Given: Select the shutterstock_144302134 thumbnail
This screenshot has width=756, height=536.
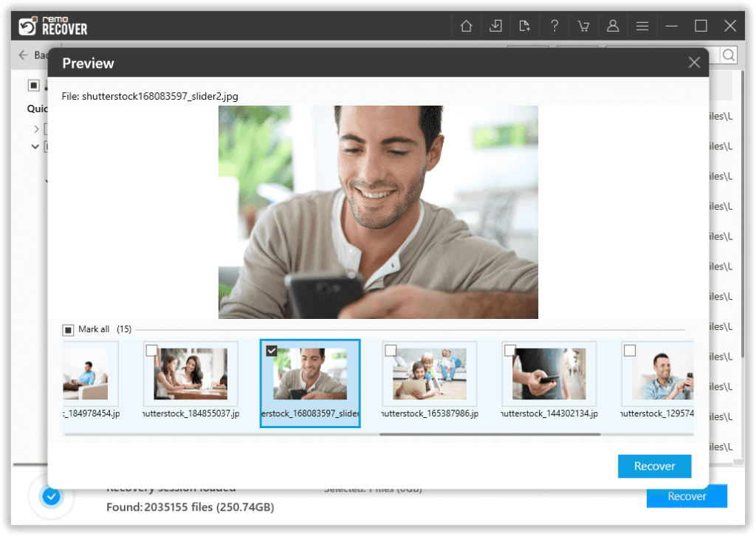Looking at the screenshot, I should coord(549,374).
